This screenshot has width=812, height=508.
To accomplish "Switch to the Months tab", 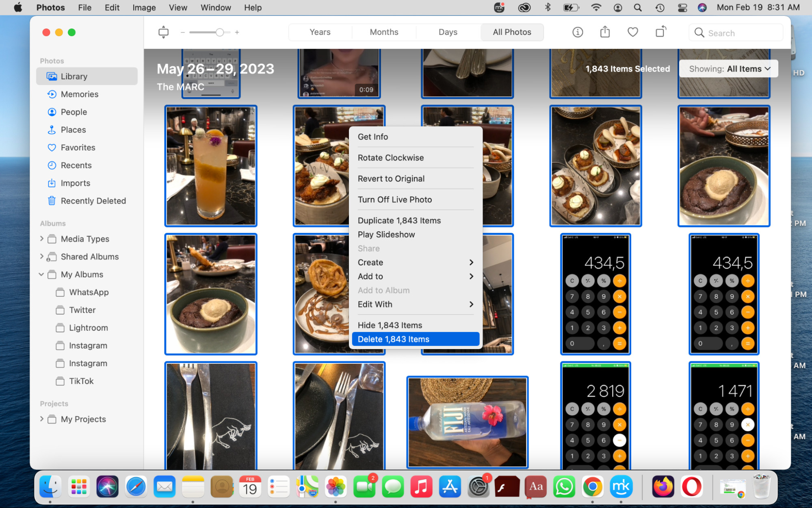I will [x=384, y=32].
